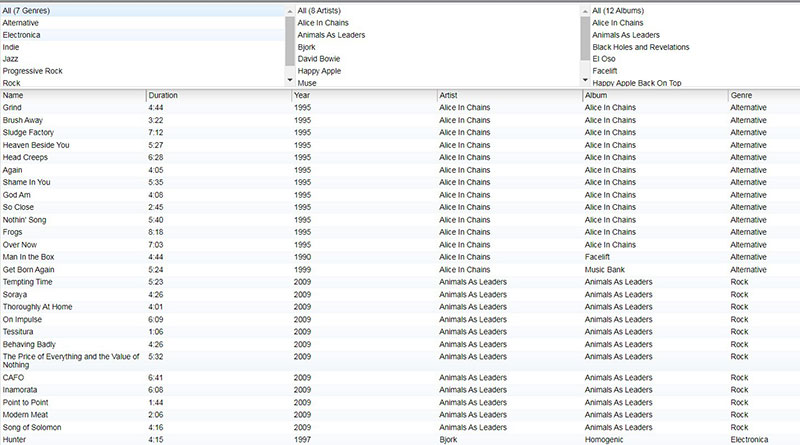
Task: Click Electronica genre cell of Hunter row
Action: click(x=749, y=440)
